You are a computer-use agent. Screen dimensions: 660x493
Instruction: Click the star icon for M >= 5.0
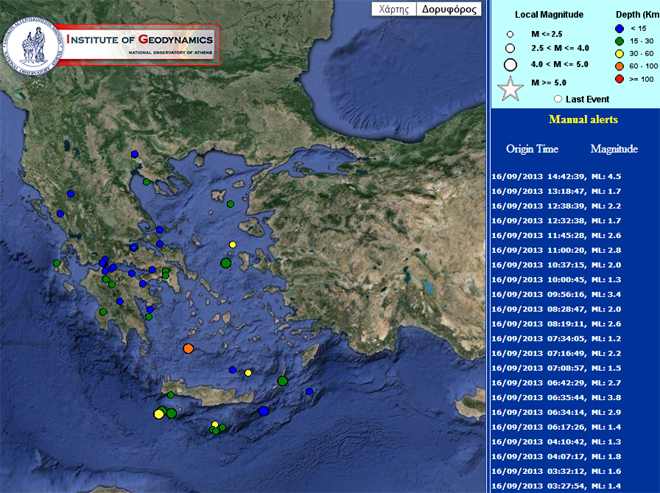510,88
